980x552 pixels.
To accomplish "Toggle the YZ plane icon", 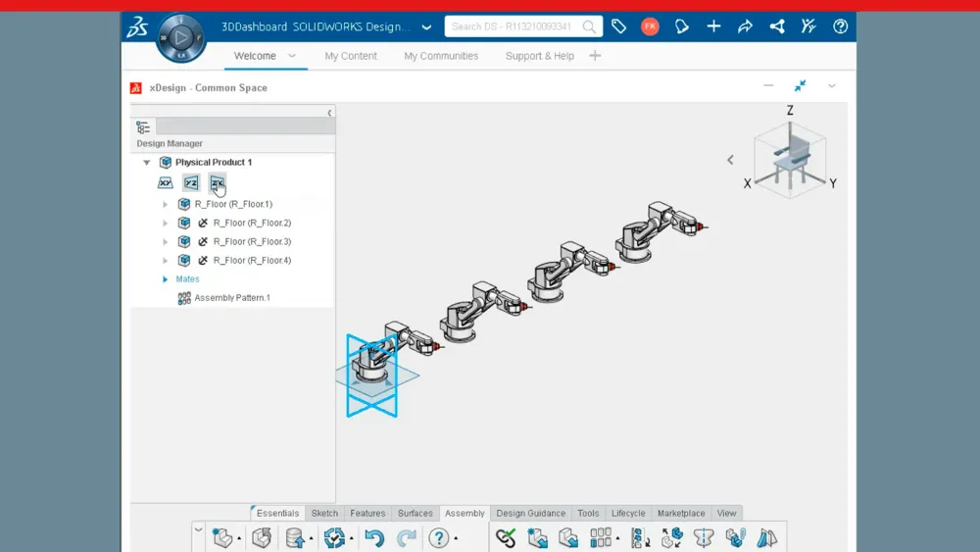I will (191, 183).
